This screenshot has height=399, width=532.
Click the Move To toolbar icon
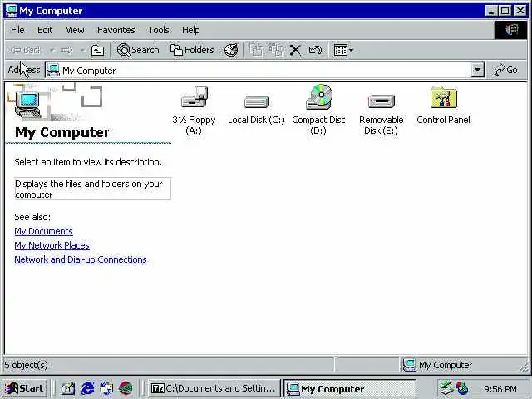coord(256,50)
